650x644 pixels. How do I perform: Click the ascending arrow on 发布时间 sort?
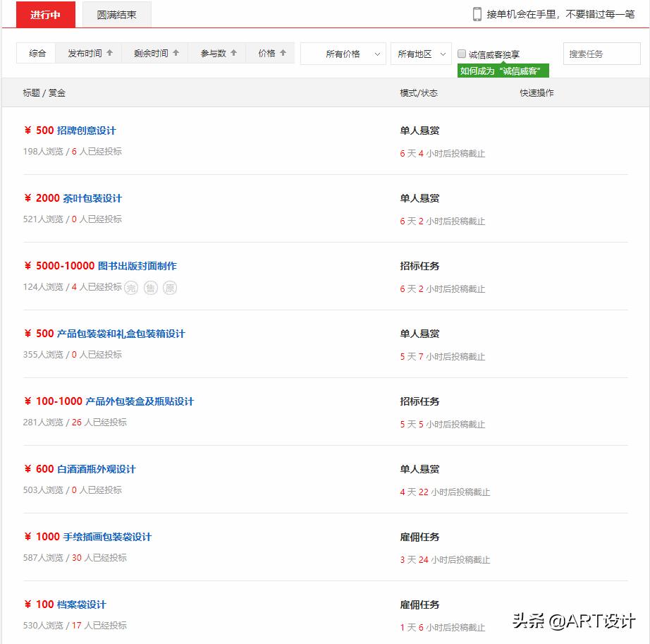pyautogui.click(x=109, y=52)
